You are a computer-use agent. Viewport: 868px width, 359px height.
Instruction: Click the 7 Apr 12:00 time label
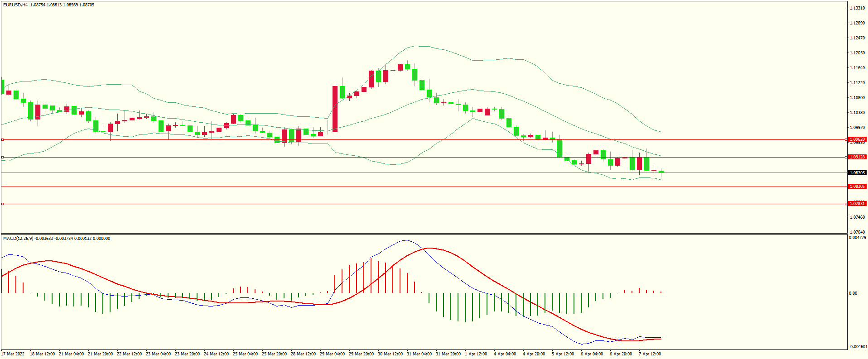point(650,354)
